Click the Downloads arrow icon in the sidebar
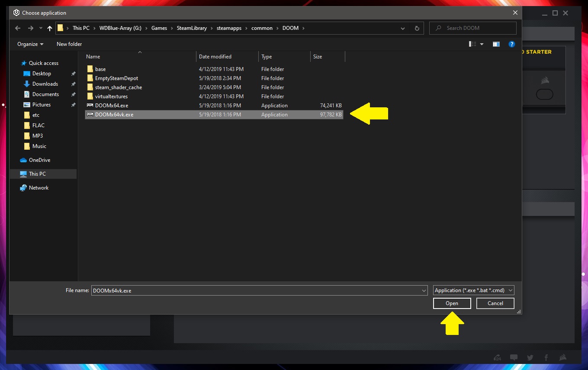 pos(27,84)
